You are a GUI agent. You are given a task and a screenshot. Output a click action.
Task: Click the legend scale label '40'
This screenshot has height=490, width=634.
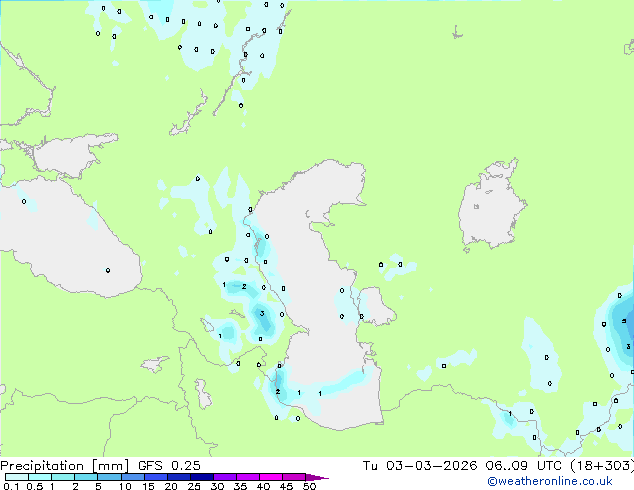263,486
